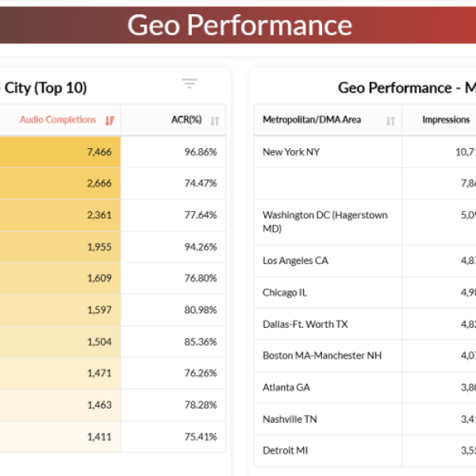Select the 1,609 audio completions cell
The height and width of the screenshot is (476, 476).
[60, 278]
